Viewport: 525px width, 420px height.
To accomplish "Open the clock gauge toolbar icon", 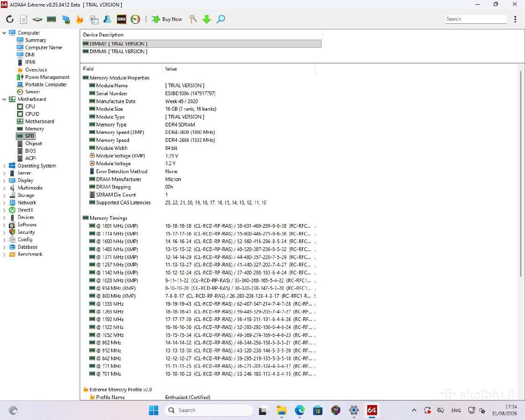I will [135, 19].
